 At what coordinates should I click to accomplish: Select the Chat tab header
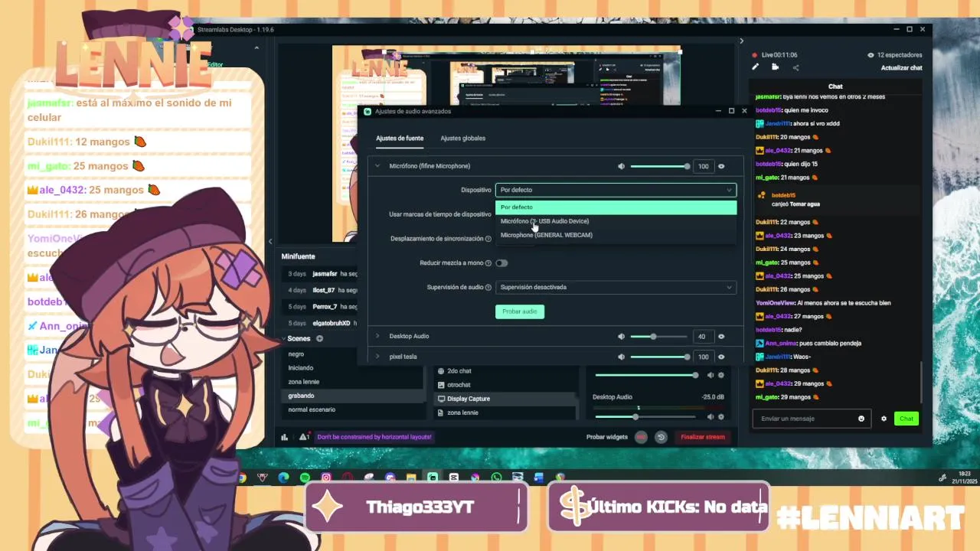click(x=835, y=86)
